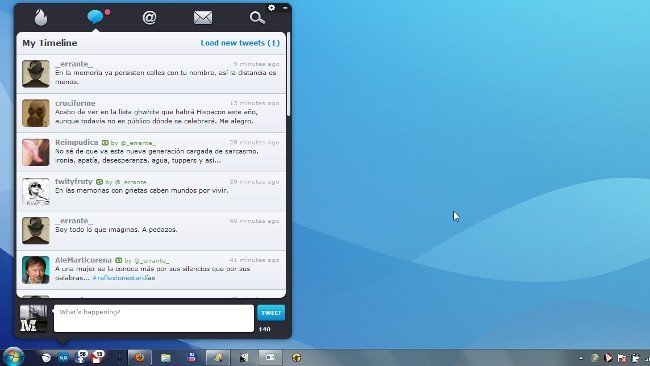
Task: Open username _errante_ on 'En la memoria' tweet
Action: pos(74,64)
